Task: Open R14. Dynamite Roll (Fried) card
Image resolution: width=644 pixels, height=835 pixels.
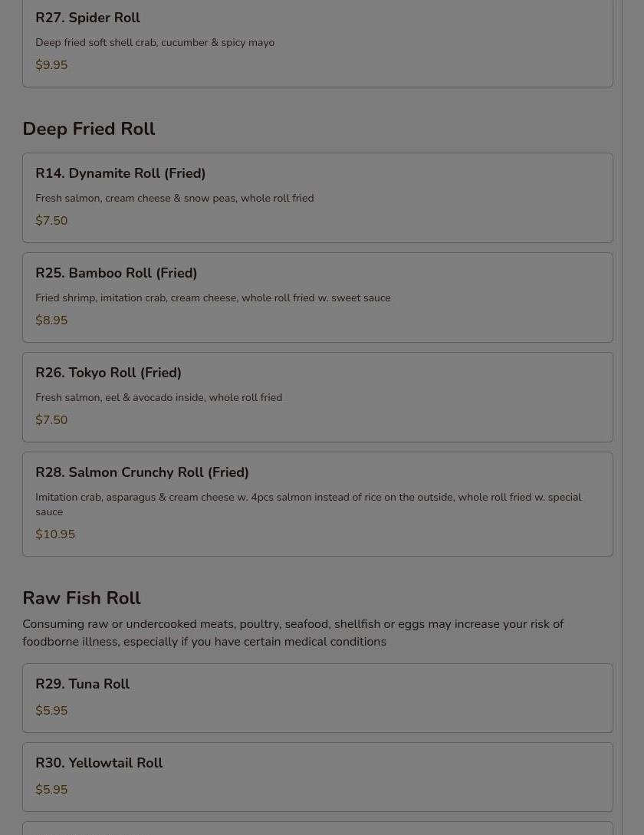Action: point(317,198)
